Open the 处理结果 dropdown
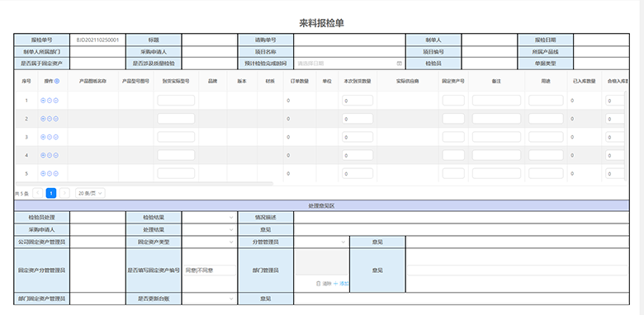Viewport: 644px width, 315px height. [210, 230]
